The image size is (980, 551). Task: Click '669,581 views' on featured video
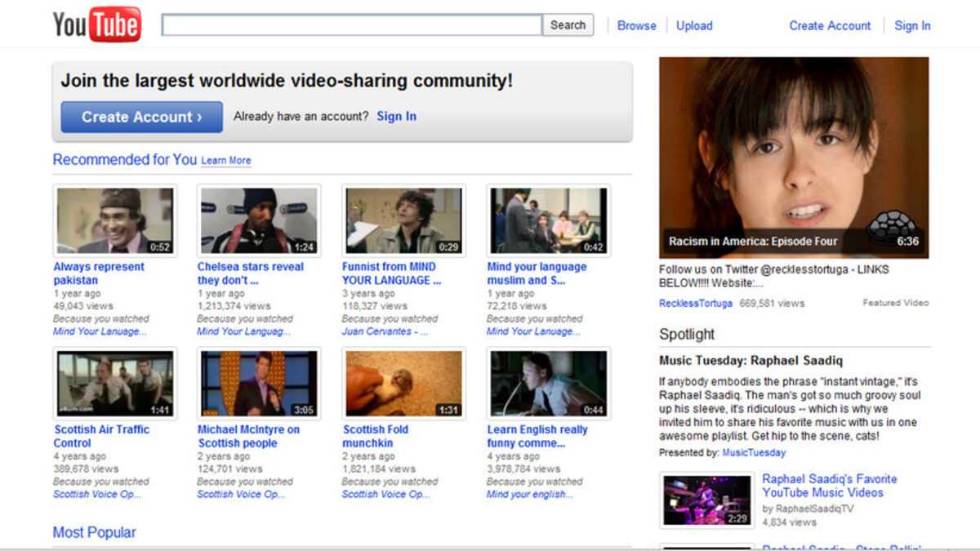tap(772, 303)
